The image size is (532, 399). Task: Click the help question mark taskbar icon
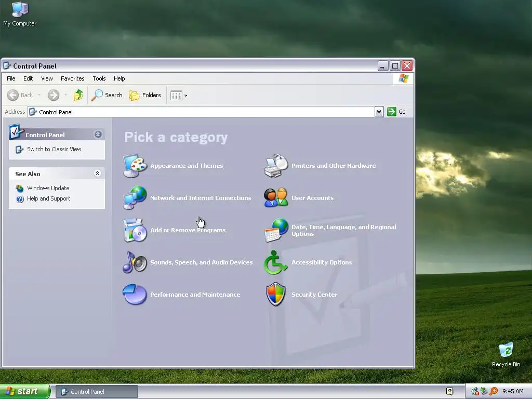coord(449,392)
